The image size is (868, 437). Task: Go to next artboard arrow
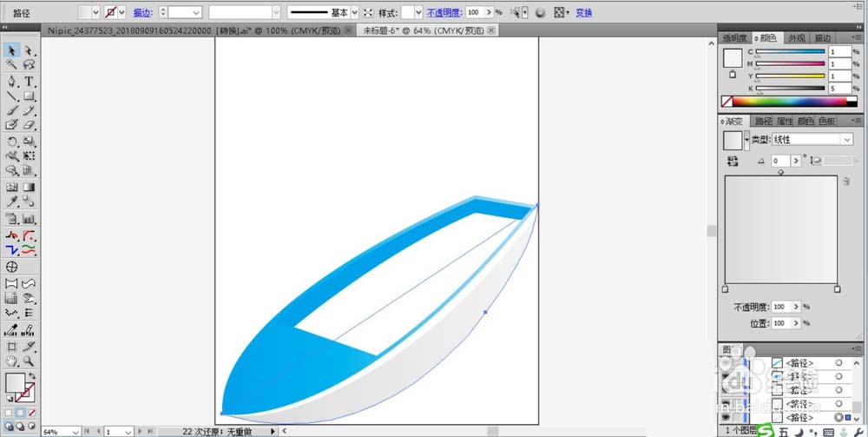(139, 431)
